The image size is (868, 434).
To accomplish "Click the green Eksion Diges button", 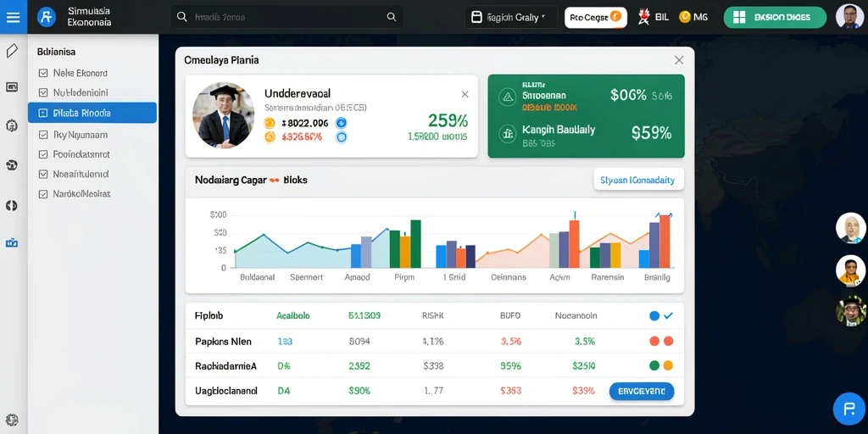I will (775, 17).
